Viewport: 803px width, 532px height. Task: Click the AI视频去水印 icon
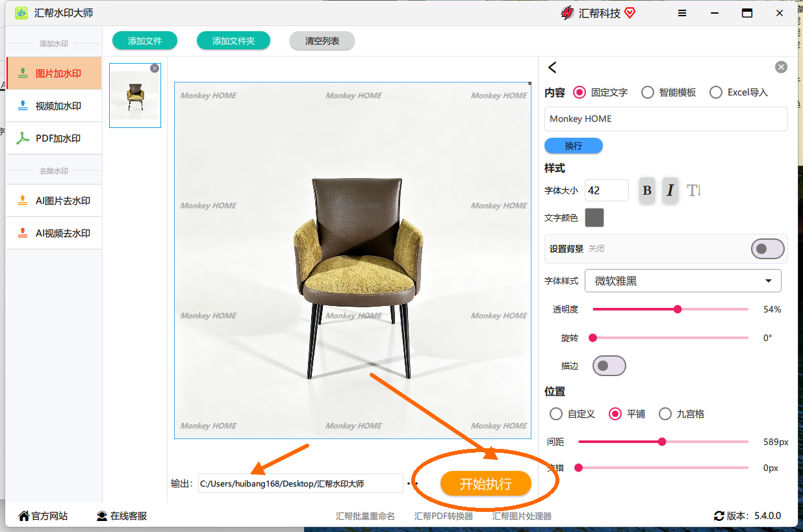click(23, 233)
